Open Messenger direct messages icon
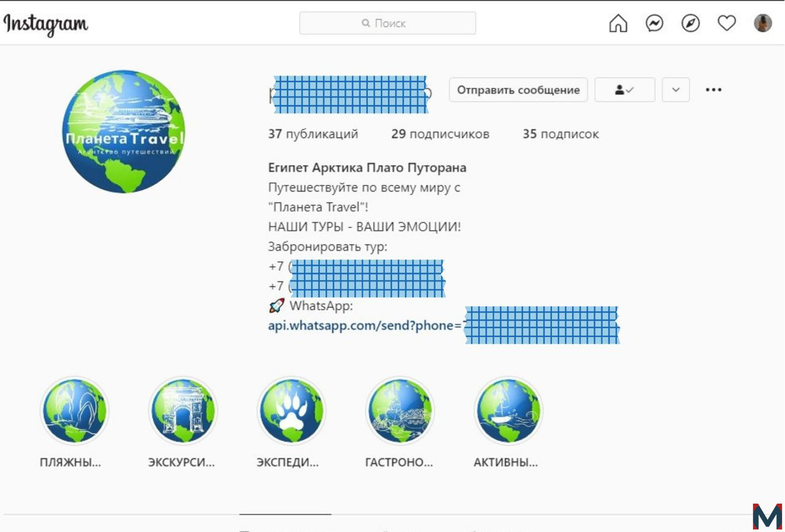The height and width of the screenshot is (532, 785). tap(654, 23)
